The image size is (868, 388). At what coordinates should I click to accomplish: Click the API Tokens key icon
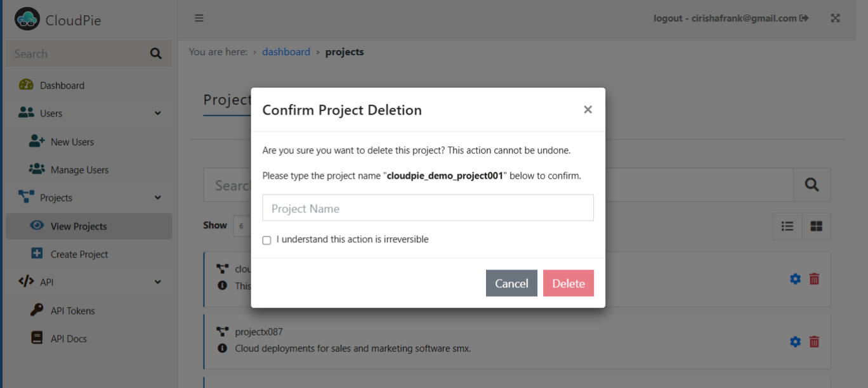pos(37,310)
